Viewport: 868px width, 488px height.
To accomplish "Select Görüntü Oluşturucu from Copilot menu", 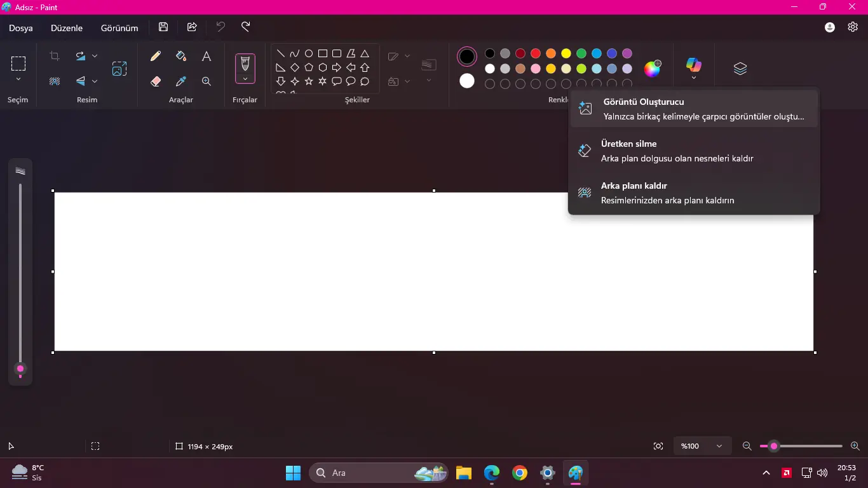I will coord(694,109).
